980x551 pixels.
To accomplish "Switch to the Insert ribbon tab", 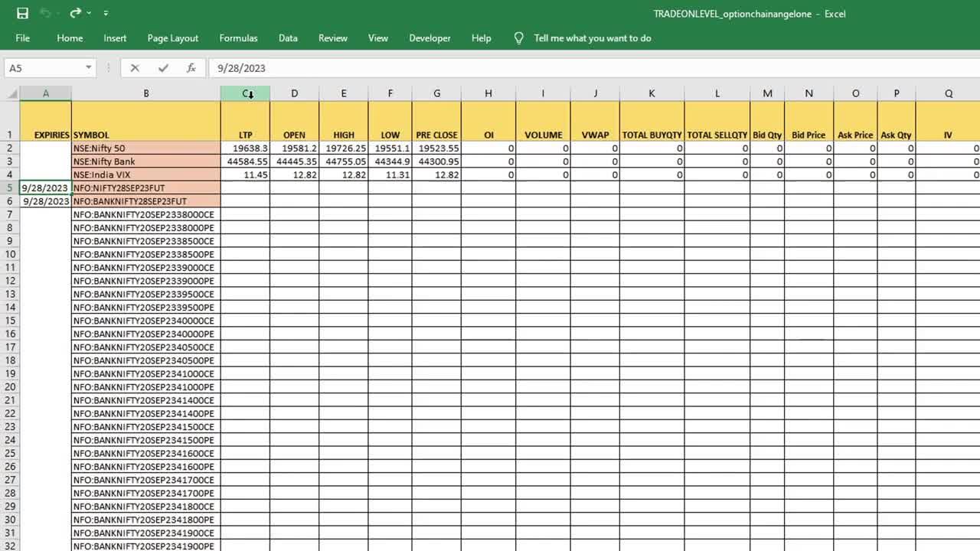I will (115, 37).
